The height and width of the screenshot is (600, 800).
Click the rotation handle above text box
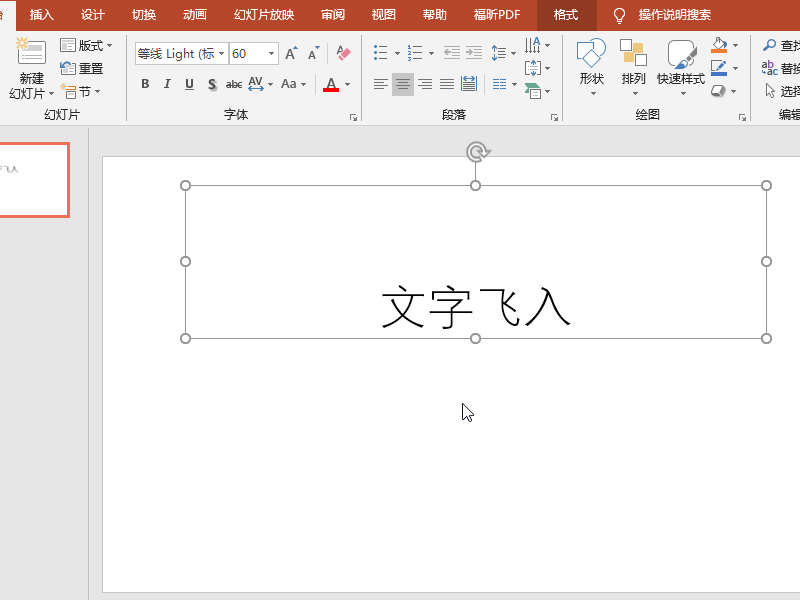click(x=477, y=152)
